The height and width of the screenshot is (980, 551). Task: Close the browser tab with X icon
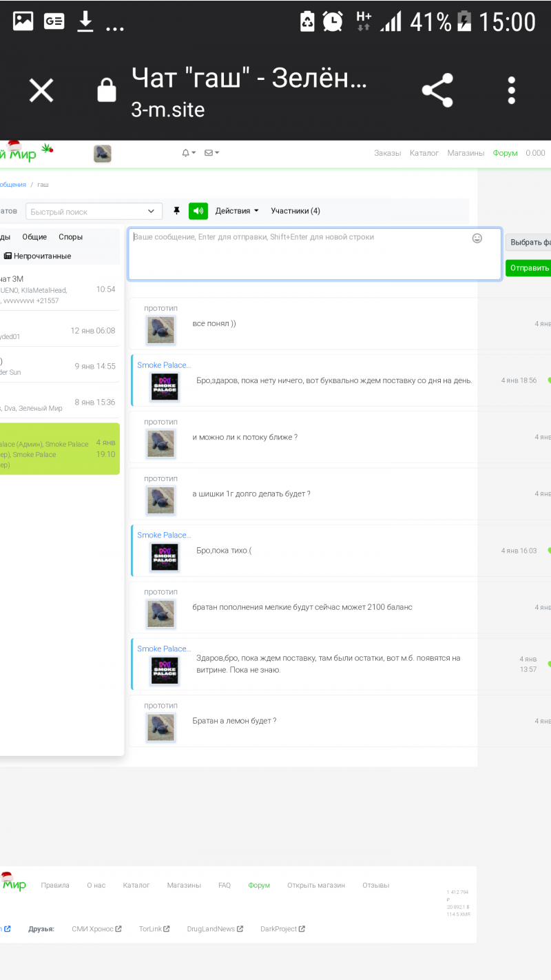pos(41,90)
